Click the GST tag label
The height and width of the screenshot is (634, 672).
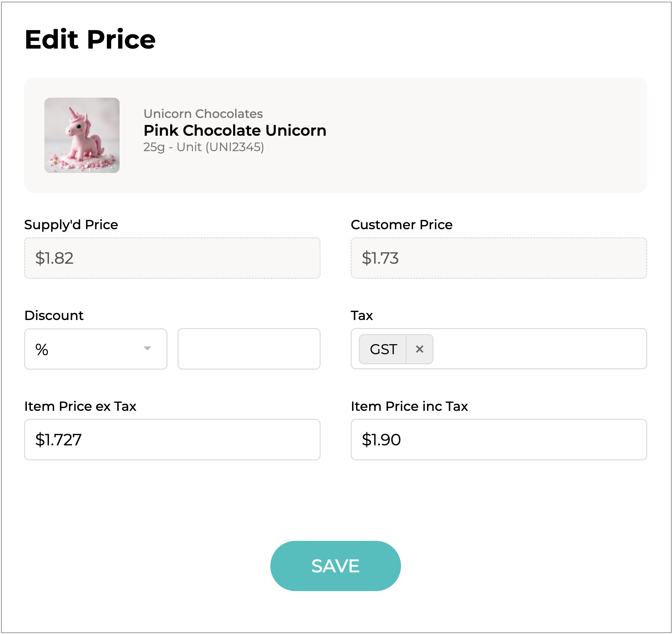pyautogui.click(x=383, y=349)
